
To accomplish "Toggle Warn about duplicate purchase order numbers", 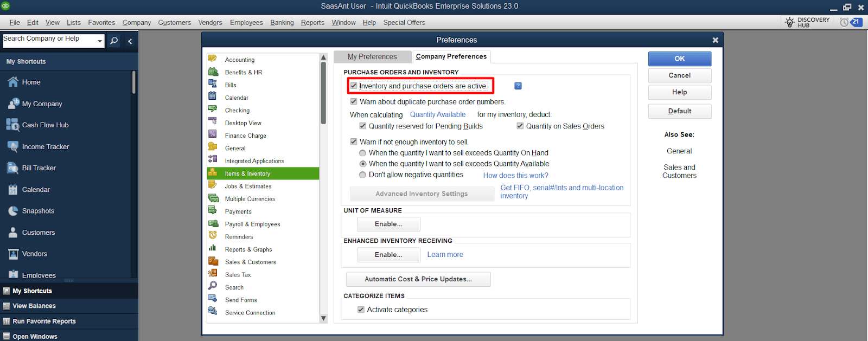I will [x=354, y=101].
